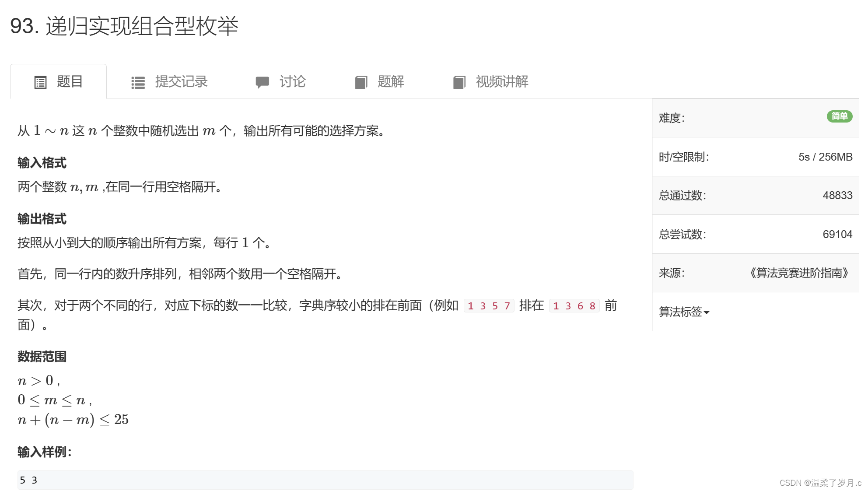The image size is (868, 491).
Task: Click the caret arrow beside 算法标签
Action: click(x=707, y=312)
